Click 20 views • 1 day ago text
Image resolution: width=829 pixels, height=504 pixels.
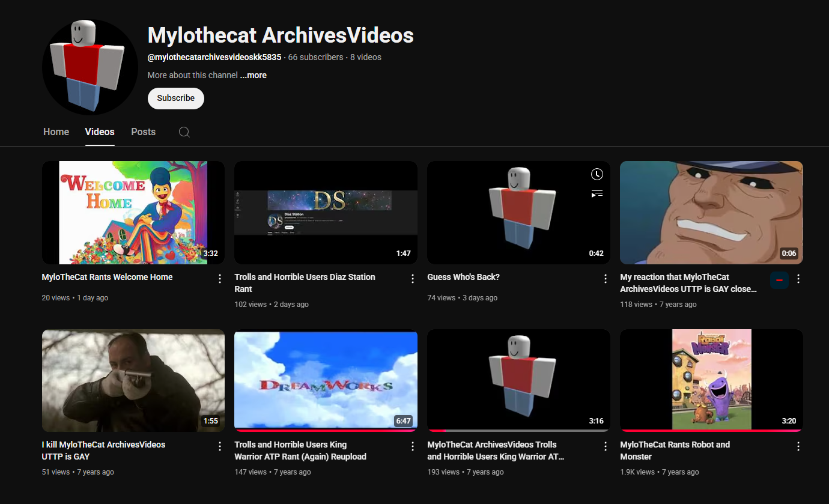click(75, 298)
